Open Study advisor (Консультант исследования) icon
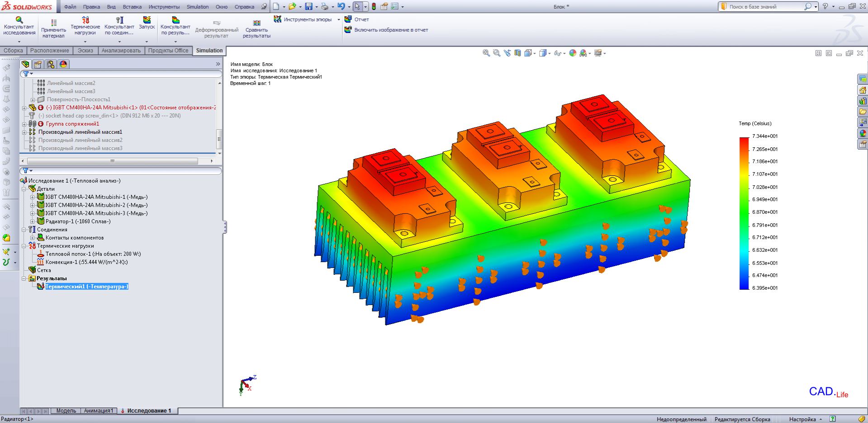Image resolution: width=868 pixels, height=423 pixels. 19,20
